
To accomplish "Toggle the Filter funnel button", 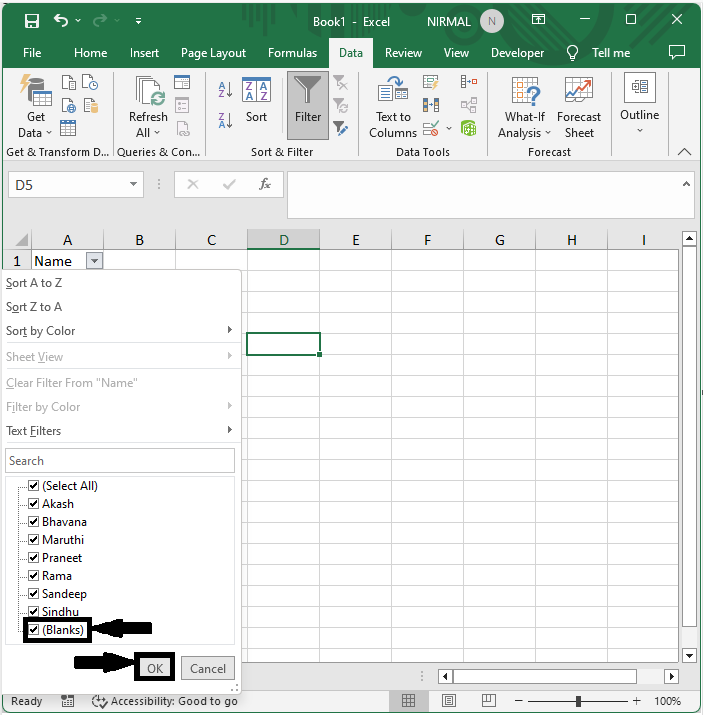I will [308, 105].
